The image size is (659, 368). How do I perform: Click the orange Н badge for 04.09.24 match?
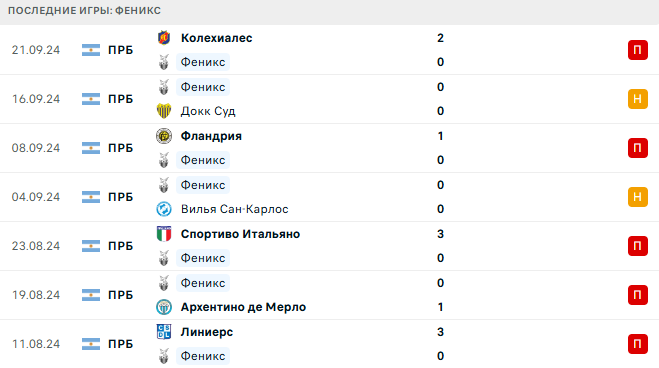point(638,197)
